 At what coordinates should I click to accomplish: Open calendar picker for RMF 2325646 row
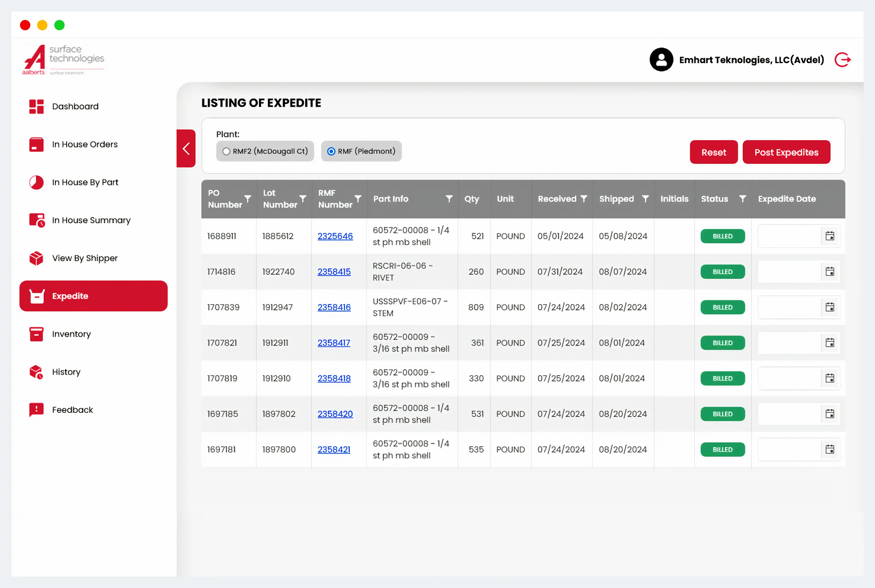[829, 236]
